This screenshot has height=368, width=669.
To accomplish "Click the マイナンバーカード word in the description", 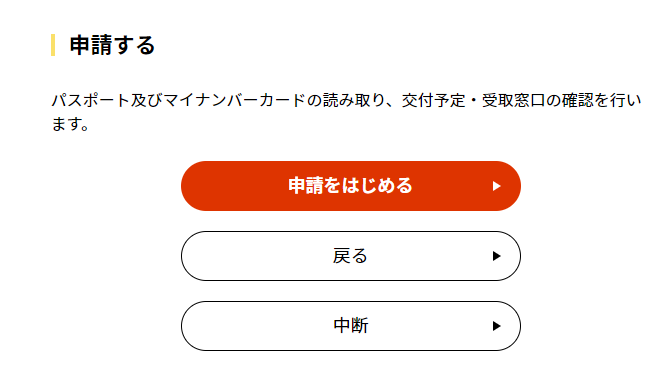I will pyautogui.click(x=234, y=101).
